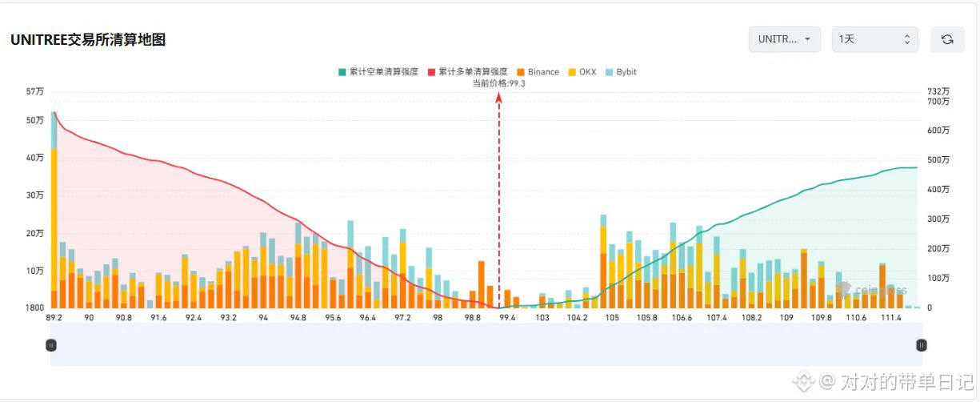
Task: Click the current price arrow marker
Action: pos(499,97)
